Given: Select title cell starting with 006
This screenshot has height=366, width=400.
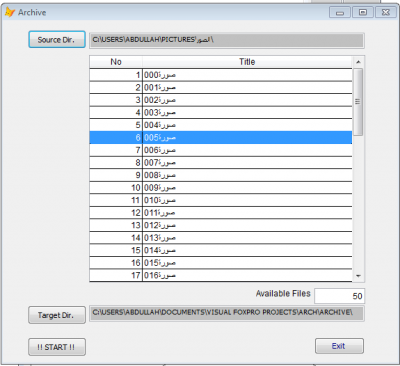Looking at the screenshot, I should click(247, 150).
